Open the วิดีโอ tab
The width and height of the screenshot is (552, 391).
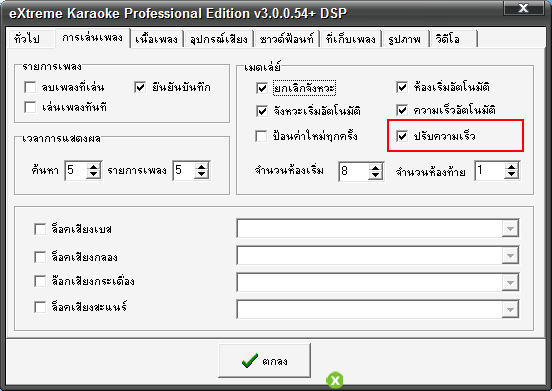[454, 39]
